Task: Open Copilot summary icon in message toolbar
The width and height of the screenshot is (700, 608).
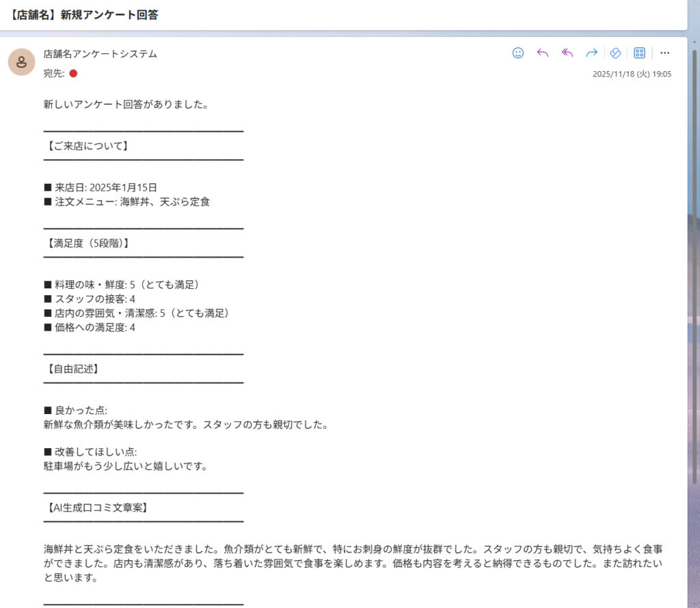Action: point(615,53)
